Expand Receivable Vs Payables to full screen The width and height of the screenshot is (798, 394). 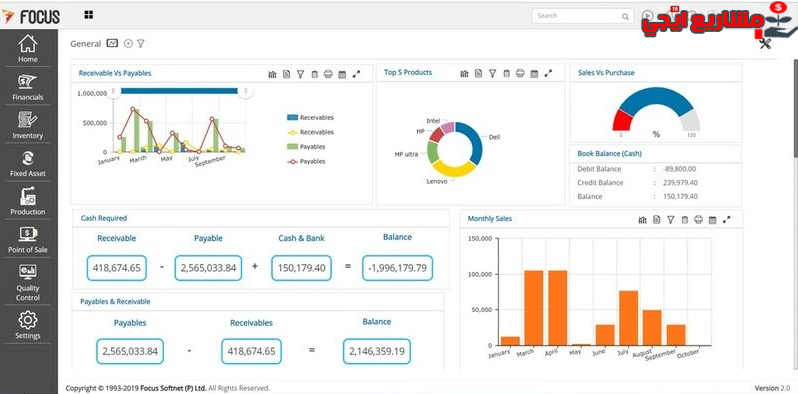coord(356,74)
